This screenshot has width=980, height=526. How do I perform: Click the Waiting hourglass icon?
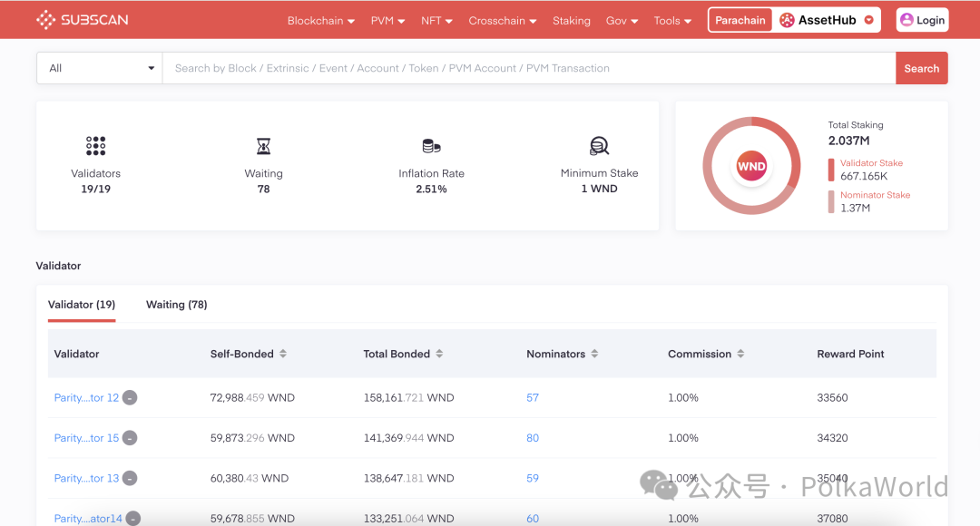click(x=264, y=146)
